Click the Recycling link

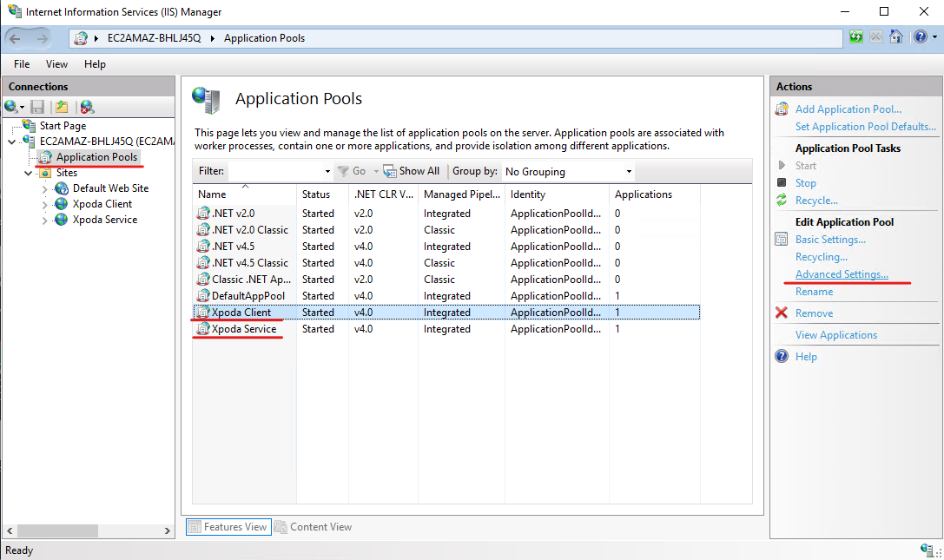tap(822, 256)
